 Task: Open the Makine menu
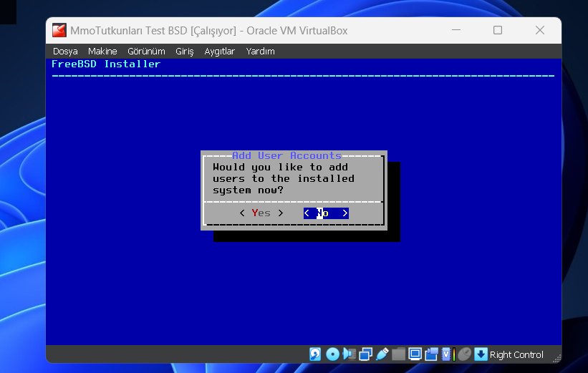[102, 52]
